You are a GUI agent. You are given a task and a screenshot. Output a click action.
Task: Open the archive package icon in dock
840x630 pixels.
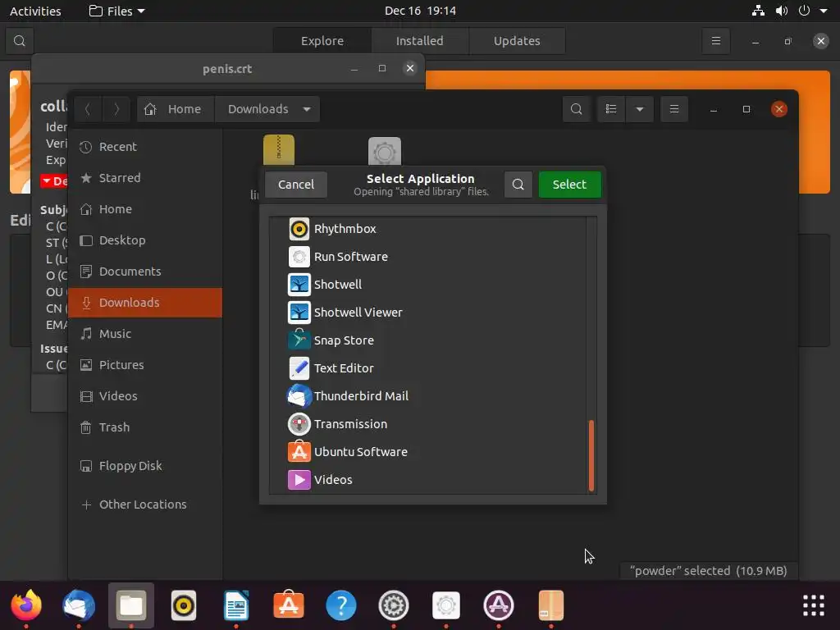(x=551, y=605)
